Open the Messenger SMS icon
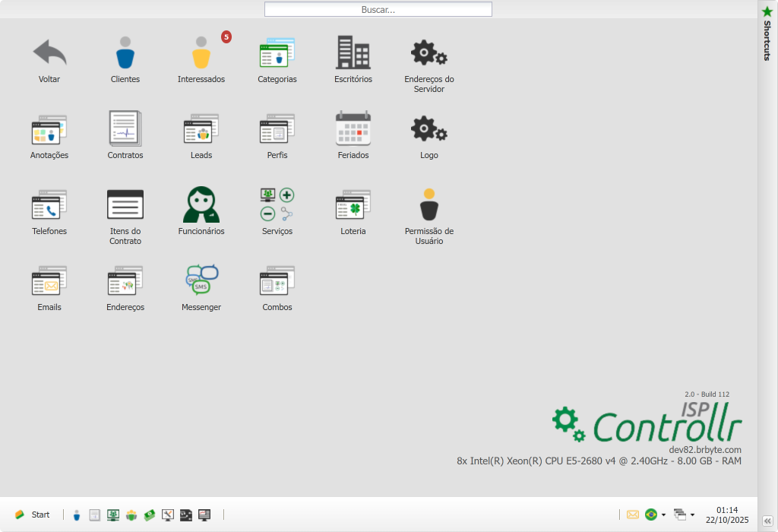This screenshot has height=532, width=778. (201, 281)
